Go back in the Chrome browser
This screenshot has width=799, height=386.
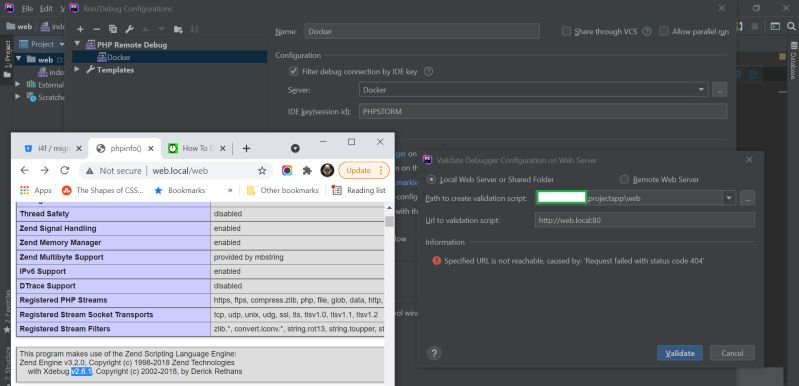point(24,171)
